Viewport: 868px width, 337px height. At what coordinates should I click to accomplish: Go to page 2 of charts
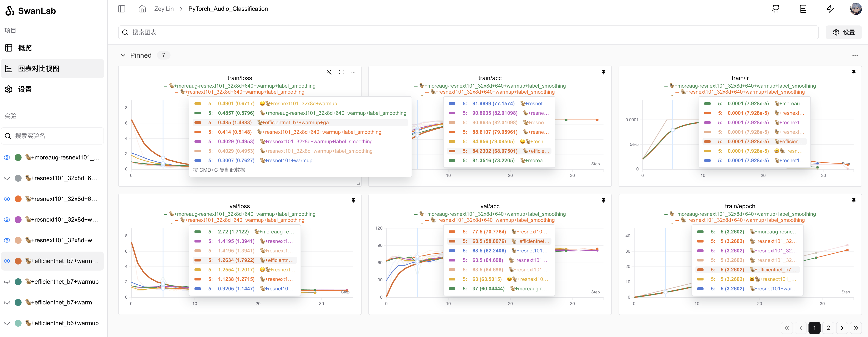pyautogui.click(x=828, y=328)
